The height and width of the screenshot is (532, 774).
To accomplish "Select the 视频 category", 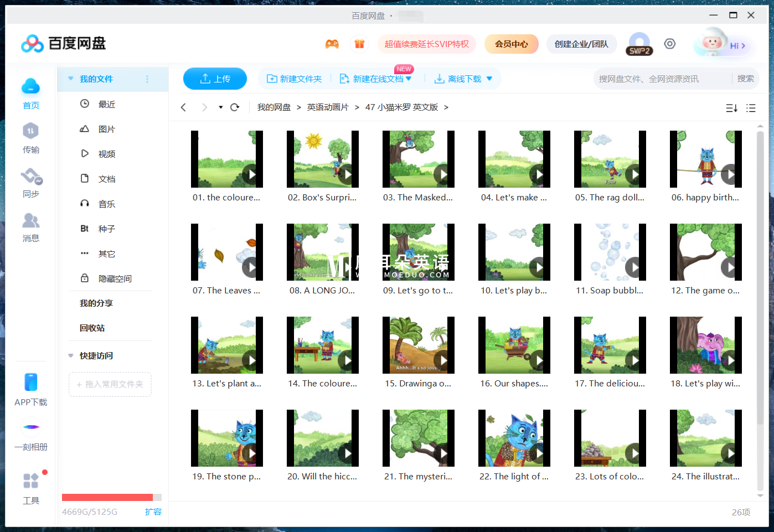I will (x=106, y=153).
